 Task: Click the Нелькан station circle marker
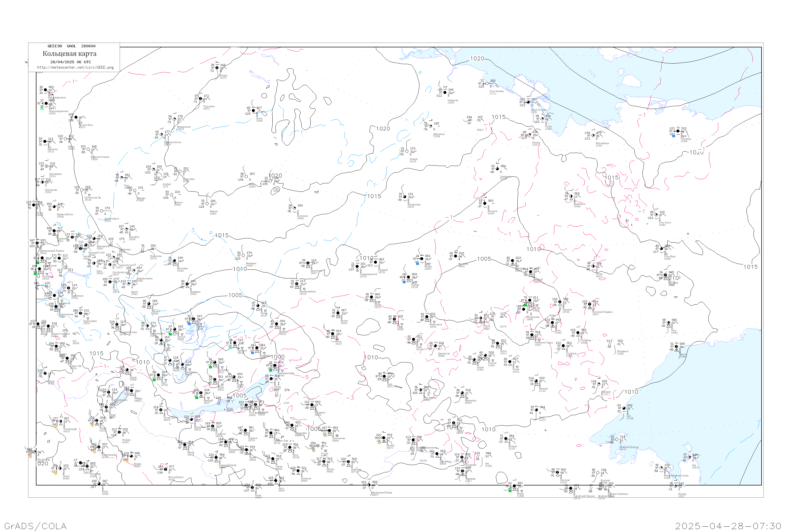coord(598,384)
